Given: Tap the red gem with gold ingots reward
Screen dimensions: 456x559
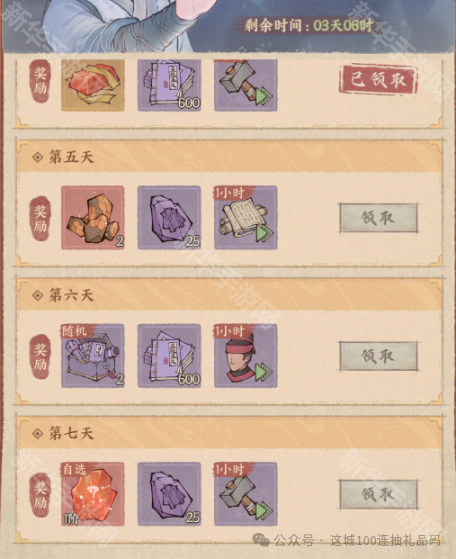Looking at the screenshot, I should (x=93, y=85).
